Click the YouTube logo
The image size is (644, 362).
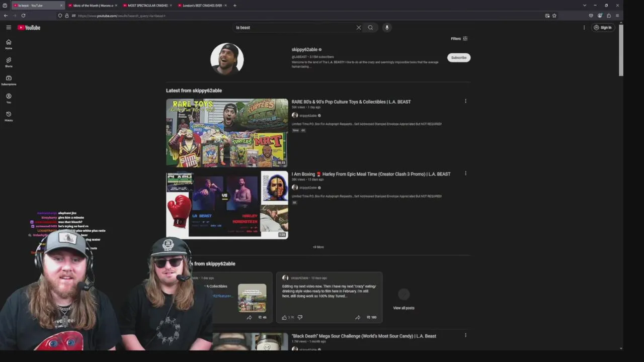(x=29, y=28)
